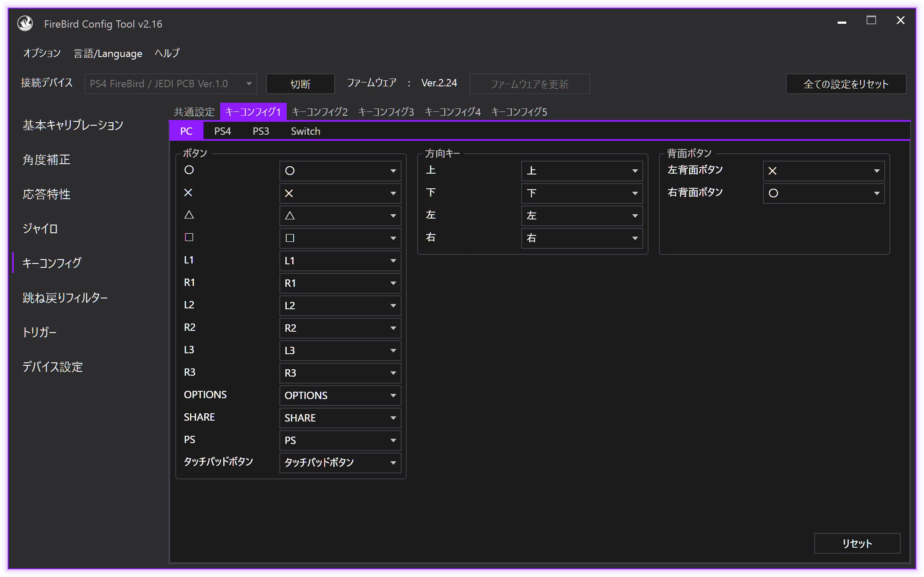Open the タッチパッドボタン mapping dropdown
924x577 pixels.
340,463
